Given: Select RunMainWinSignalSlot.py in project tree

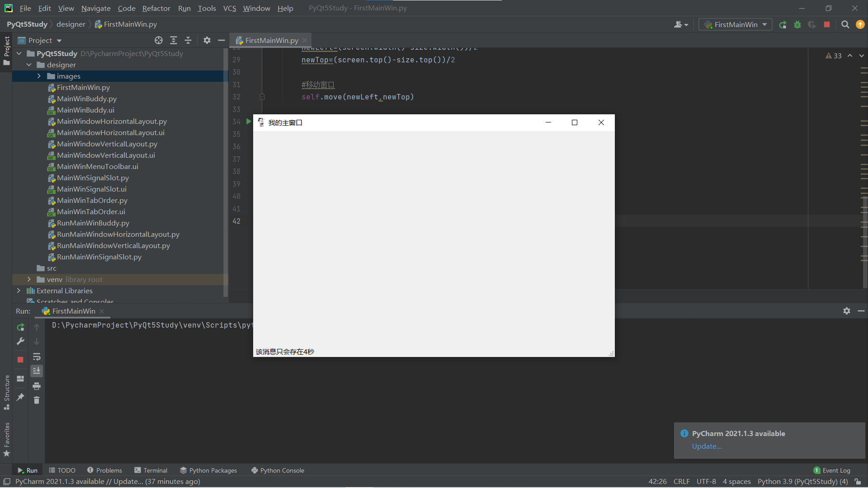Looking at the screenshot, I should tap(99, 257).
